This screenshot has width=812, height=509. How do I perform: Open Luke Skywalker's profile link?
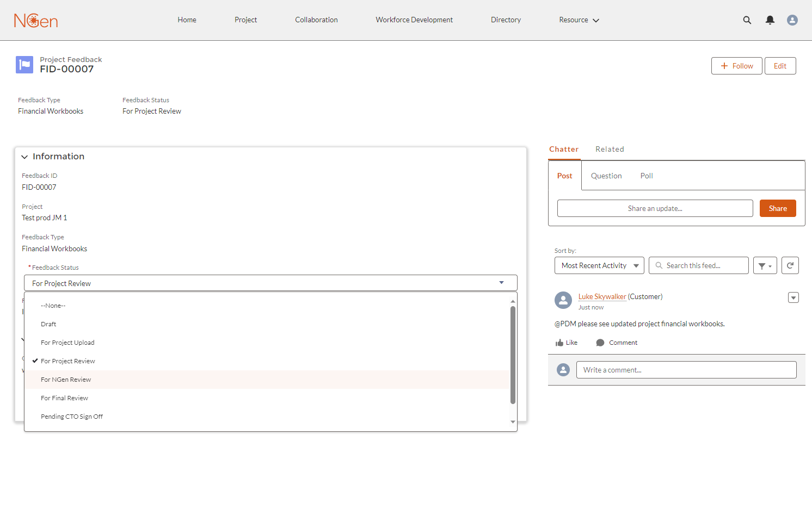602,296
